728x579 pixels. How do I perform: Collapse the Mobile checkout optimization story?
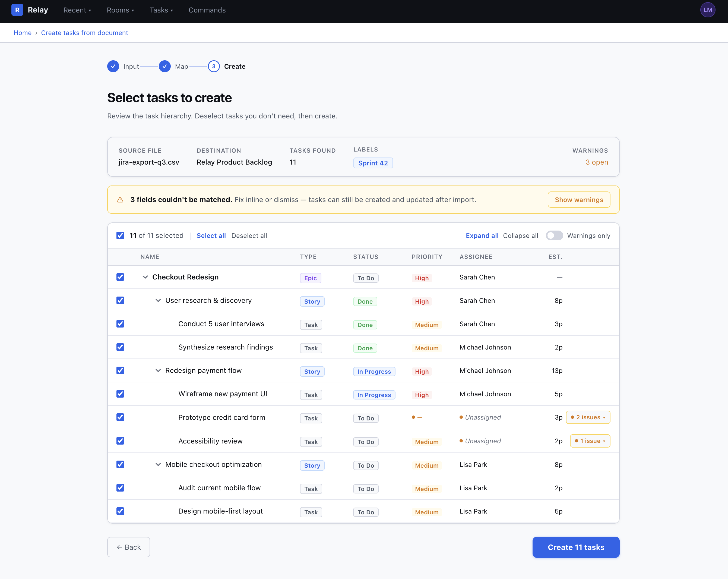click(158, 464)
